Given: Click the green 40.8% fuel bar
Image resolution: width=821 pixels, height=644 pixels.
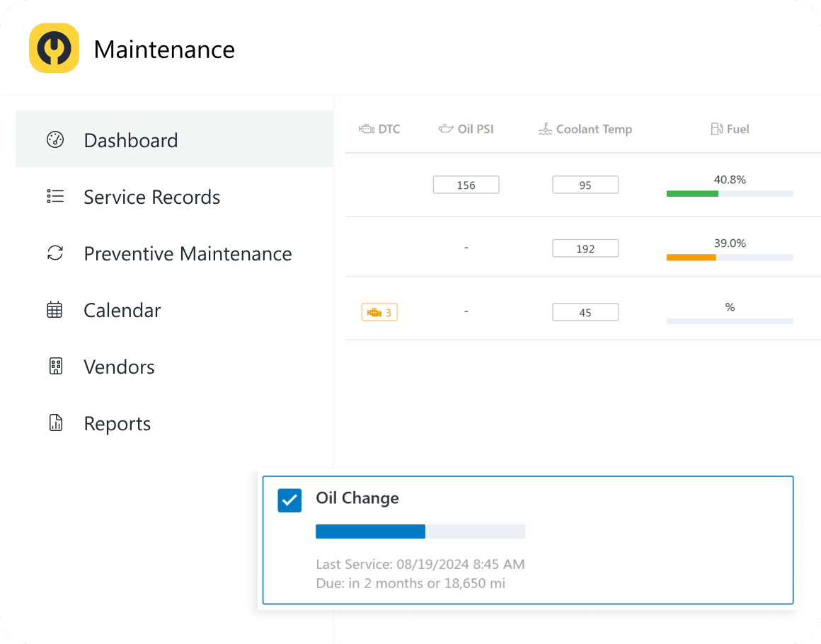Looking at the screenshot, I should coord(730,194).
